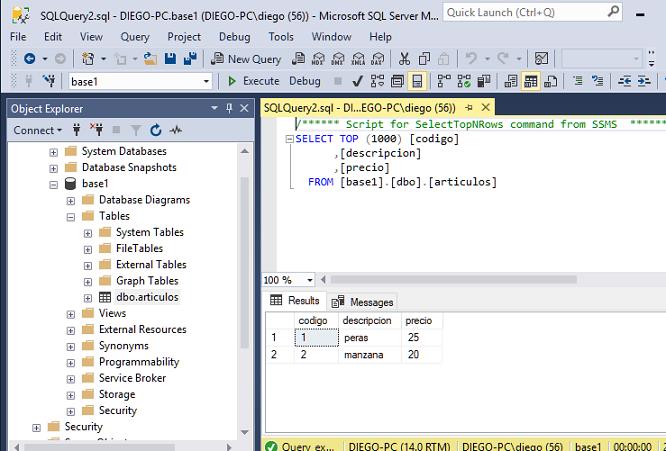666x451 pixels.
Task: Open the Query menu
Action: pyautogui.click(x=135, y=37)
